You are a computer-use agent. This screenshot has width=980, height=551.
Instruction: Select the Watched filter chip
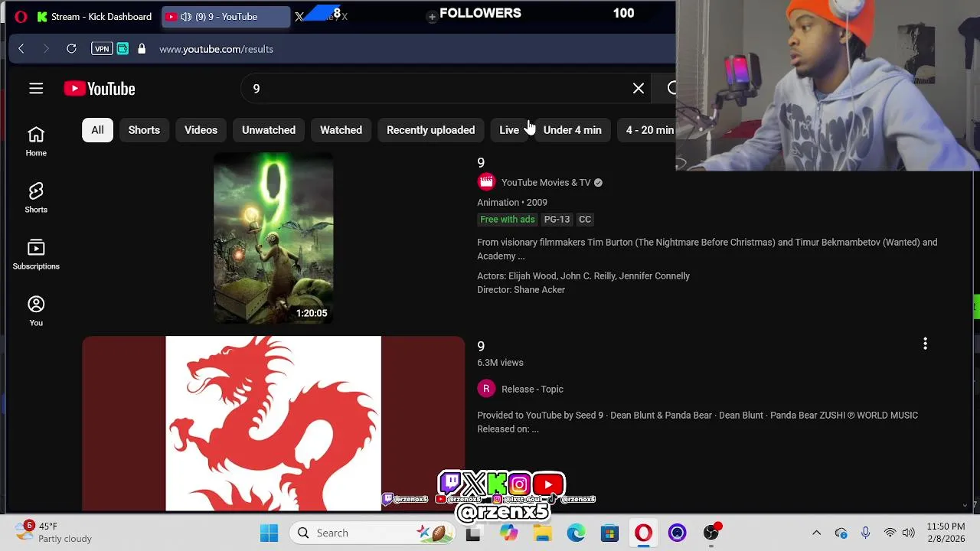[341, 130]
